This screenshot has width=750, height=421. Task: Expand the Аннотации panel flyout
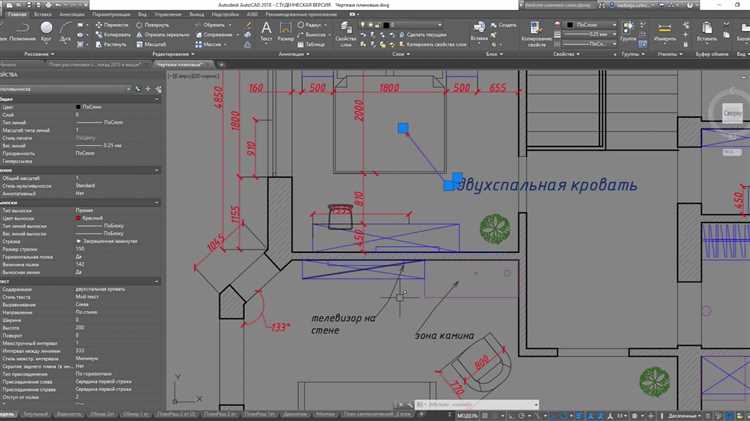[294, 54]
